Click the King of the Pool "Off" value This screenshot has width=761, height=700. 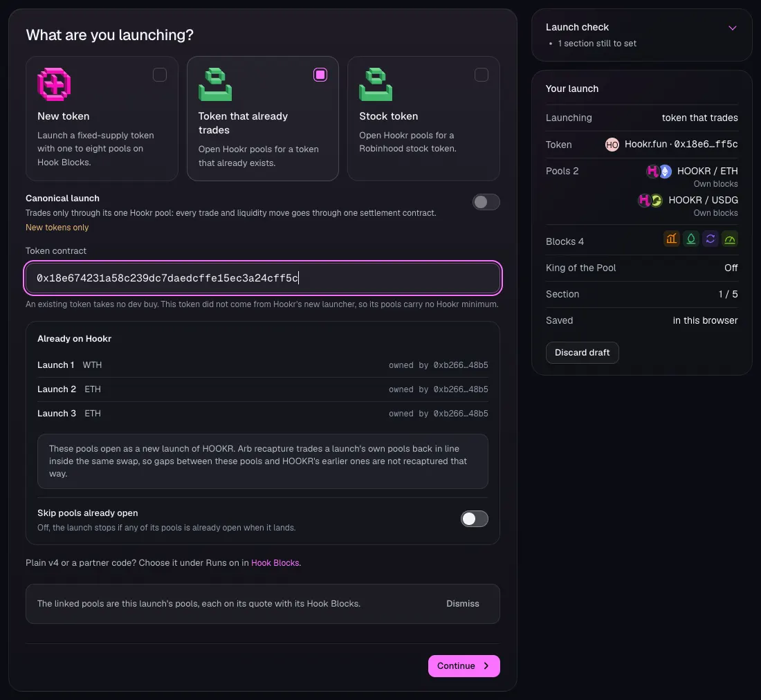click(x=731, y=268)
